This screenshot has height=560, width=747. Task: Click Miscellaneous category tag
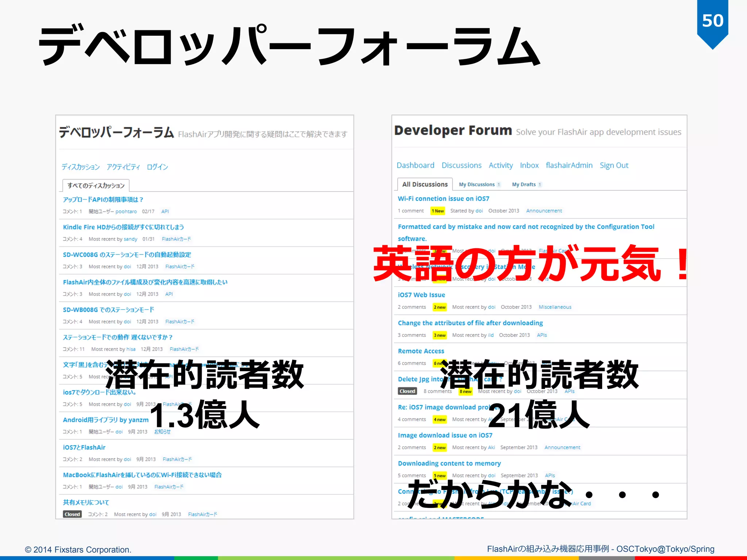[x=555, y=307]
